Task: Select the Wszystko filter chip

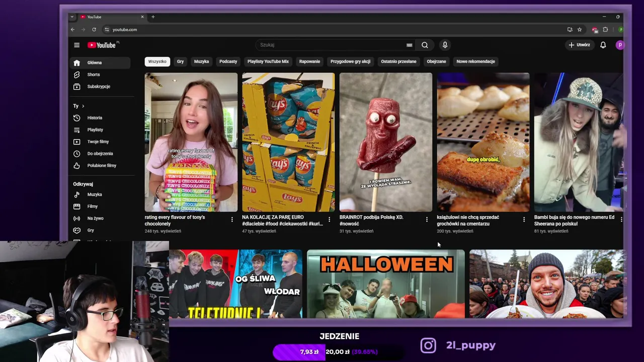Action: point(157,62)
